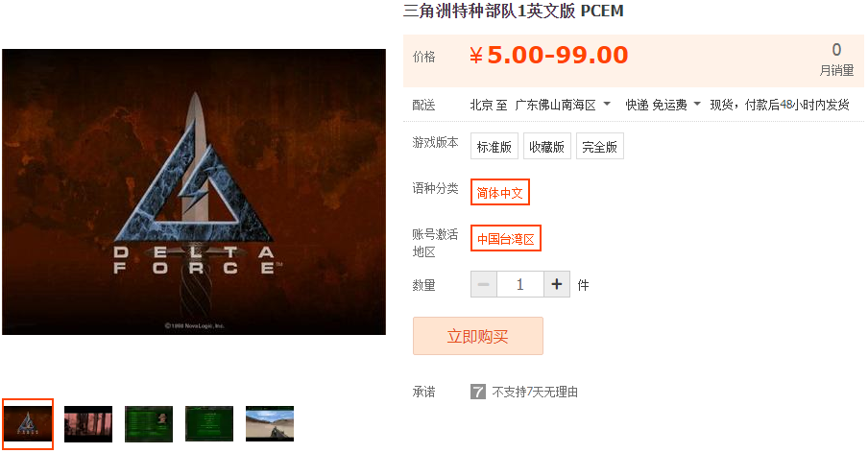Select the 收藏版 game version option

coord(547,146)
